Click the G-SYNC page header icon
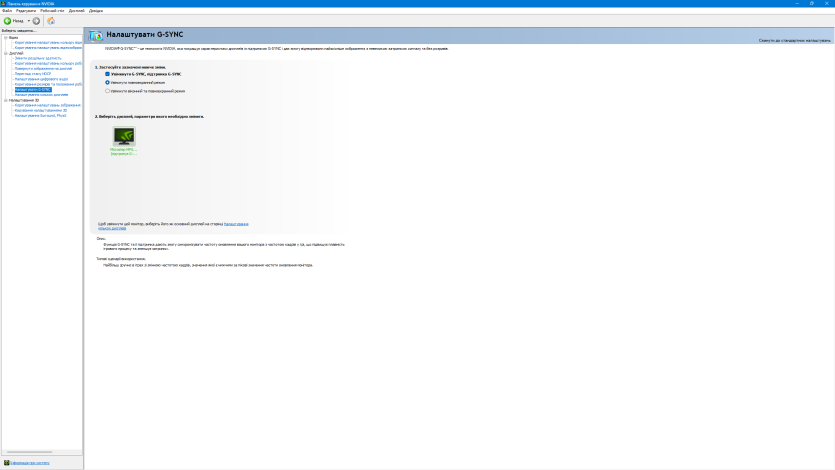Screen dimensions: 835x470 (96, 35)
